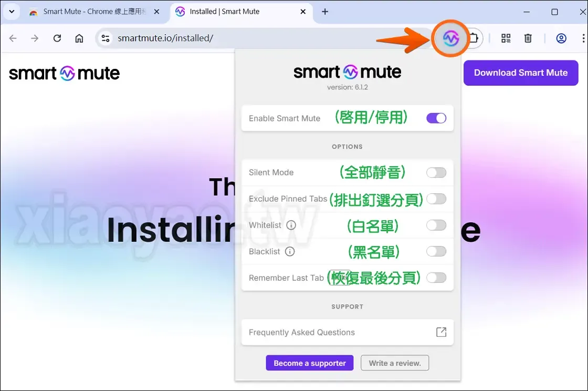Toggle Enable Smart Mute switch
The image size is (588, 391).
coord(436,118)
